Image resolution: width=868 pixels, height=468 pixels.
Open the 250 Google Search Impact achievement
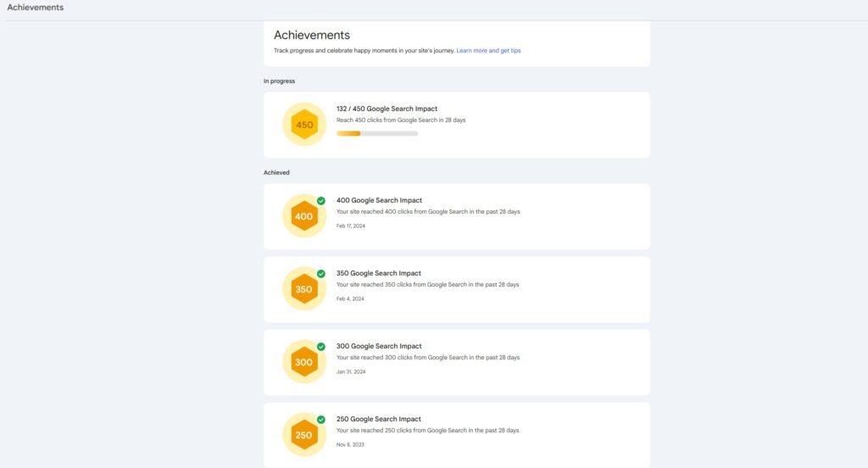pos(379,419)
